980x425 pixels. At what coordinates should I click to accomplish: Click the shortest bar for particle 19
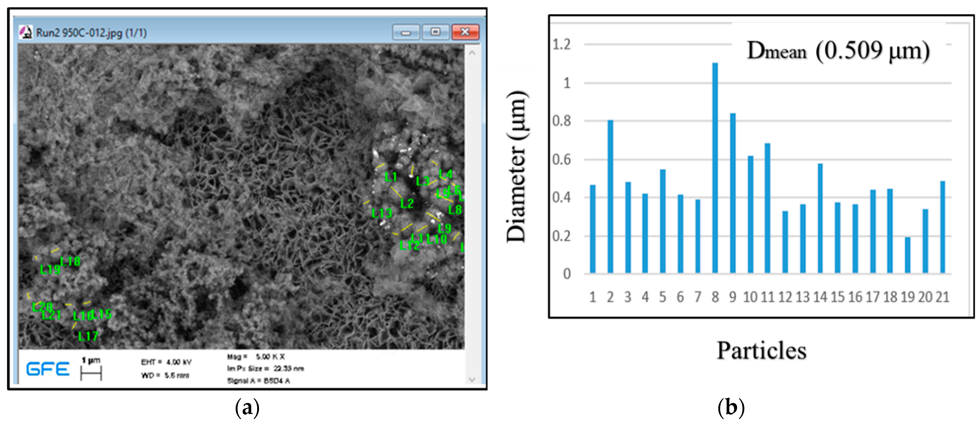click(x=907, y=255)
